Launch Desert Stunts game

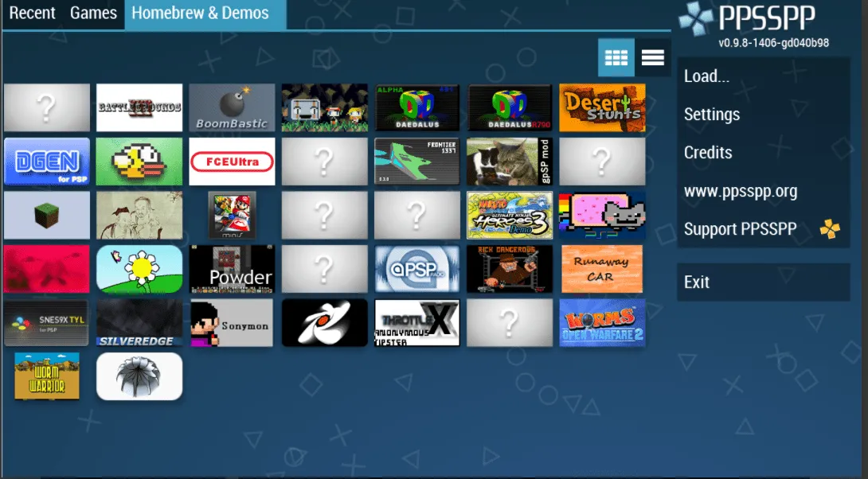pos(602,107)
